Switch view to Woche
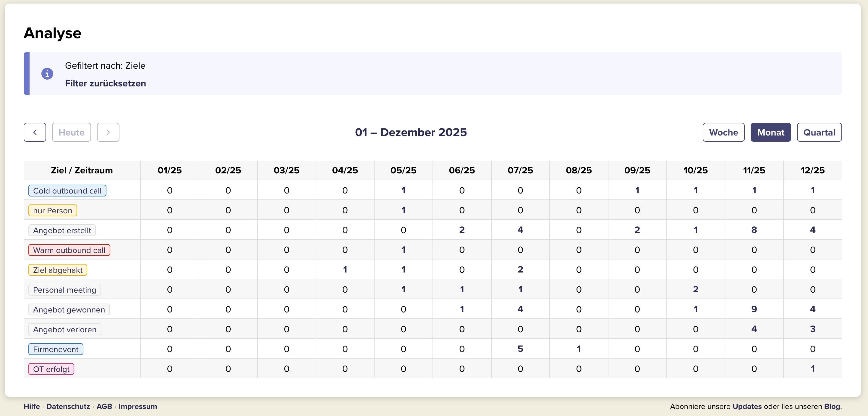The height and width of the screenshot is (416, 868). click(x=723, y=132)
